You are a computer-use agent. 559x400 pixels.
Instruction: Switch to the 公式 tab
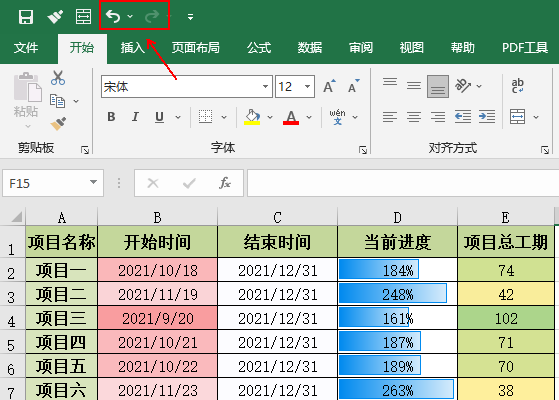[259, 47]
